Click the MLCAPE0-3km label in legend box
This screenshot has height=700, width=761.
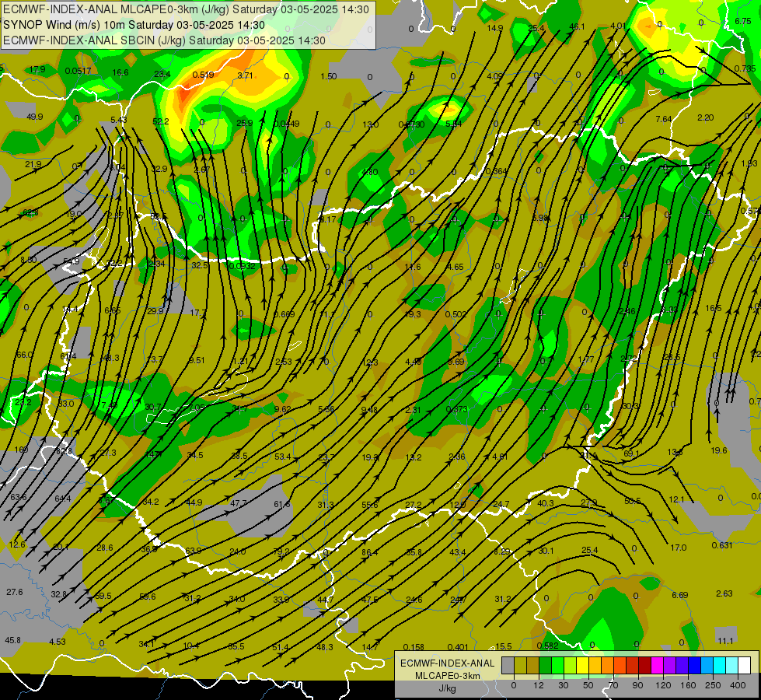click(447, 676)
